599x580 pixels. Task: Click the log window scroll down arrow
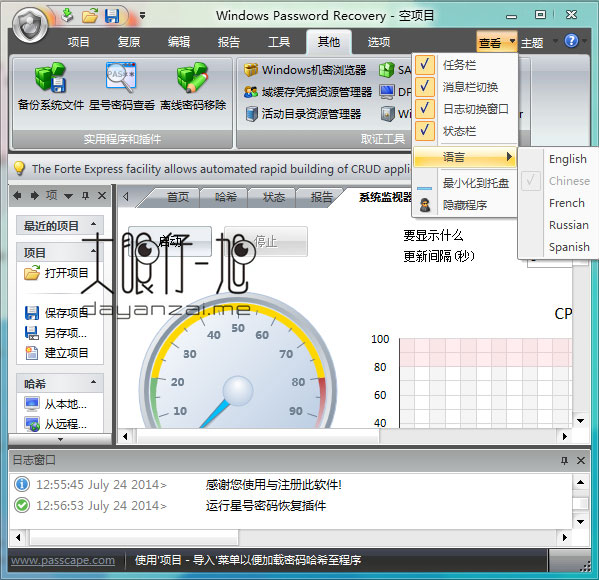coord(581,522)
